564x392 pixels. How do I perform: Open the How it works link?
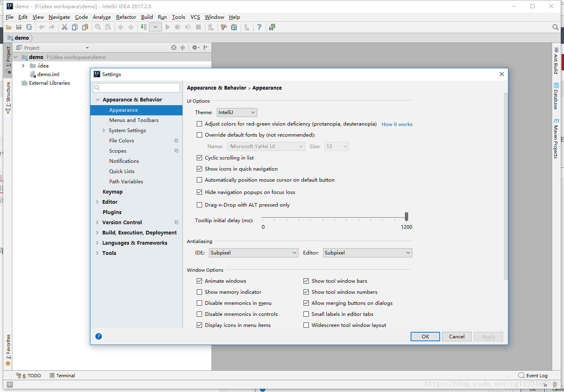tap(397, 124)
